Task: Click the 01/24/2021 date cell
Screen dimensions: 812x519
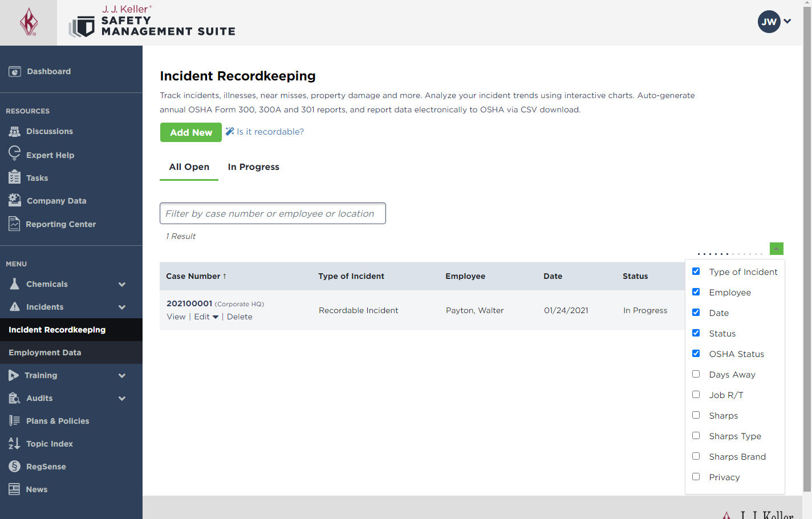Action: [566, 310]
